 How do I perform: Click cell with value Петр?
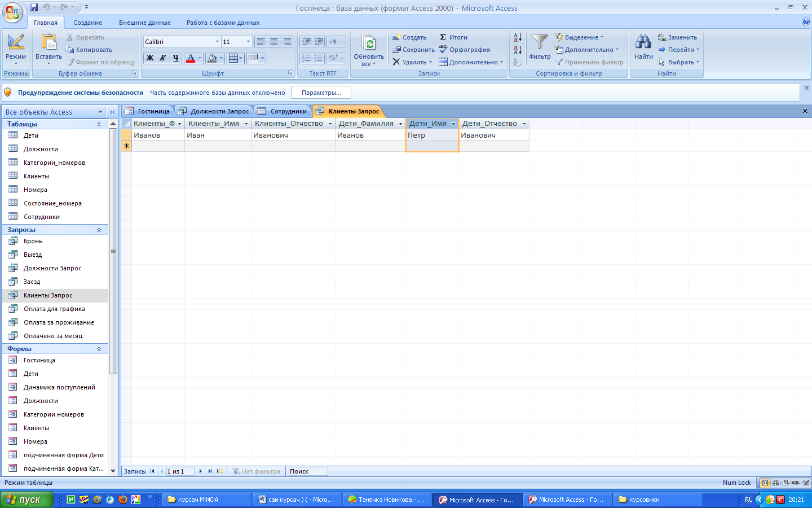pos(432,135)
